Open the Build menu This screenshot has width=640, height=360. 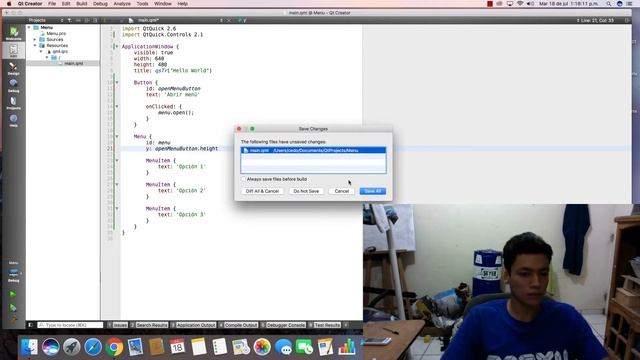82,4
